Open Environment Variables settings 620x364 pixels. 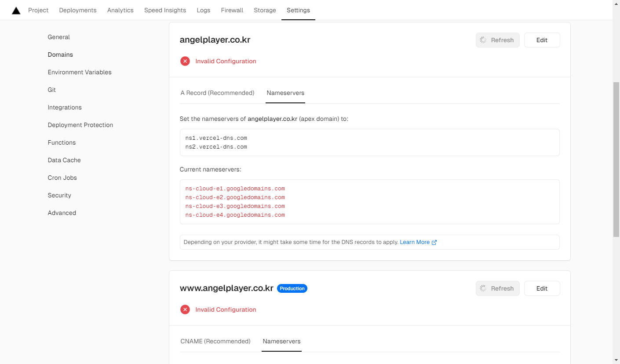coord(80,72)
